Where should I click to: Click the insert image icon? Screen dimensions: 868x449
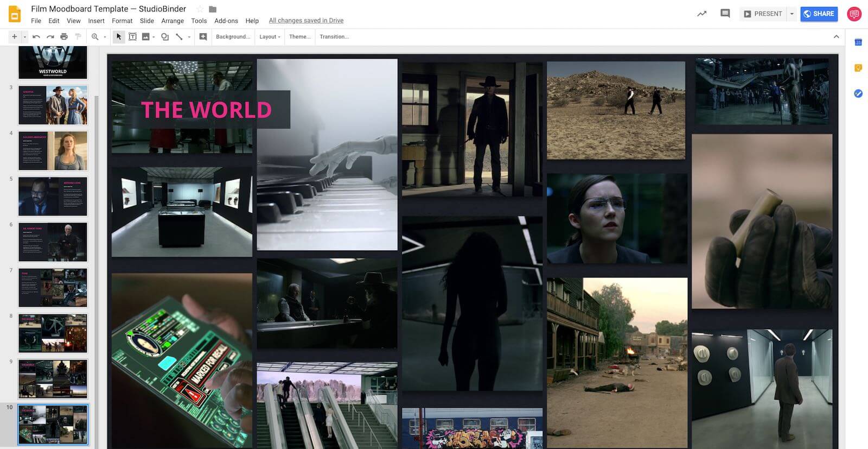(145, 36)
